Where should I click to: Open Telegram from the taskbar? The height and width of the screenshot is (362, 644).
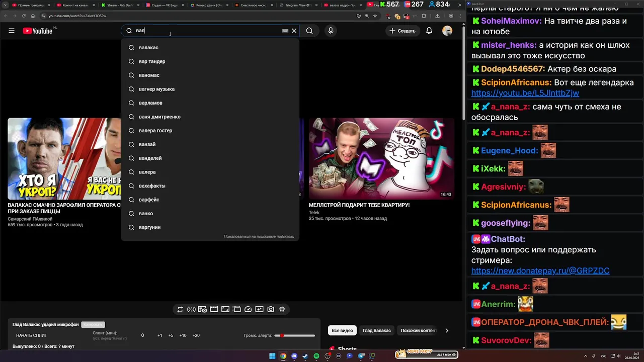[361, 356]
